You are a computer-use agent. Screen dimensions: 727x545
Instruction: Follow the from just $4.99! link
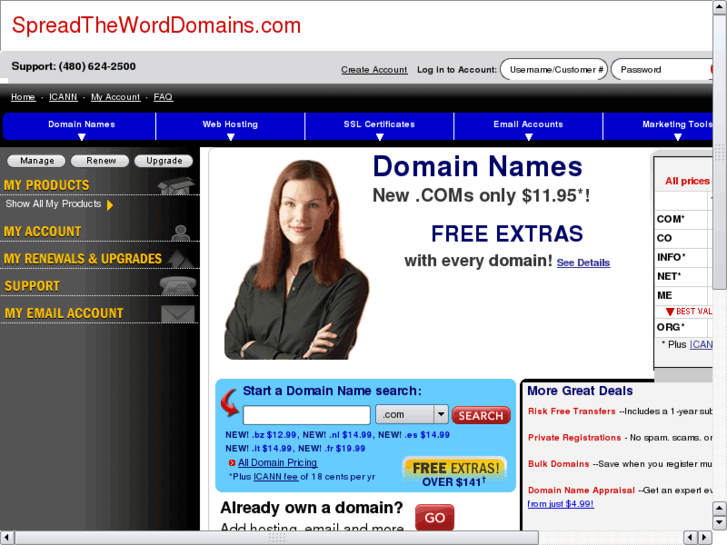[561, 504]
